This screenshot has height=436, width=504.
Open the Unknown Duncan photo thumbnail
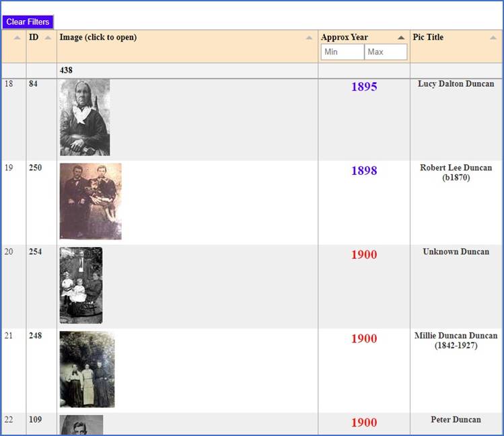click(x=81, y=285)
